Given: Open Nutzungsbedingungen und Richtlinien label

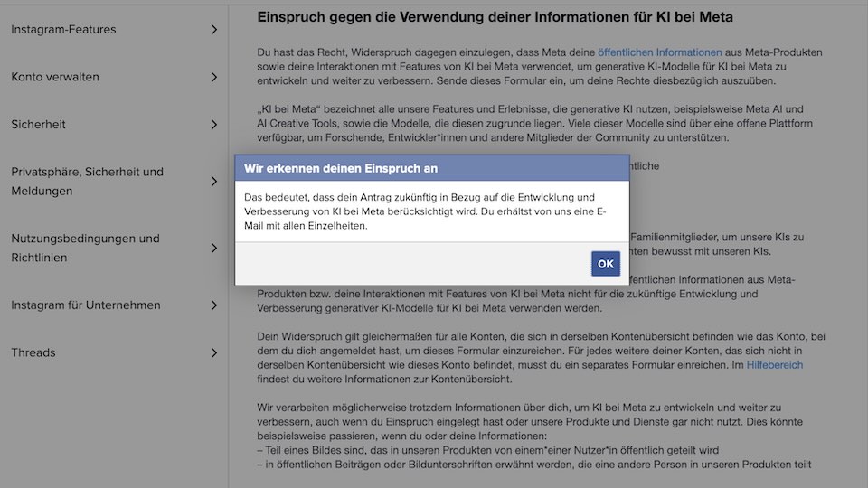Looking at the screenshot, I should (85, 248).
